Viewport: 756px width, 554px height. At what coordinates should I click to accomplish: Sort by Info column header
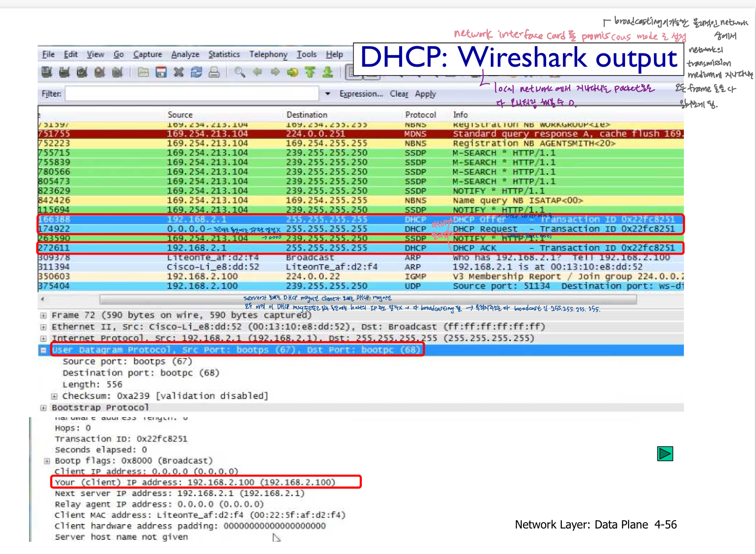click(x=460, y=114)
